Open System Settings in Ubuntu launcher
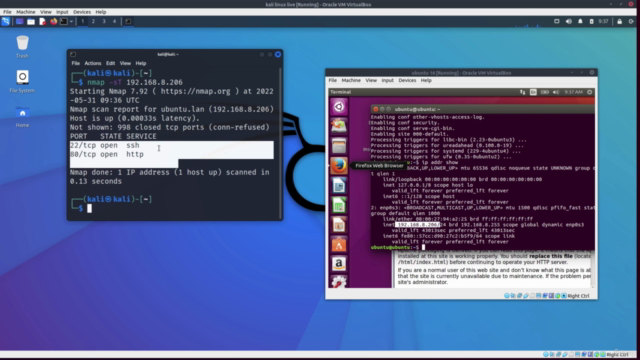This screenshot has width=640, height=360. coord(339,282)
